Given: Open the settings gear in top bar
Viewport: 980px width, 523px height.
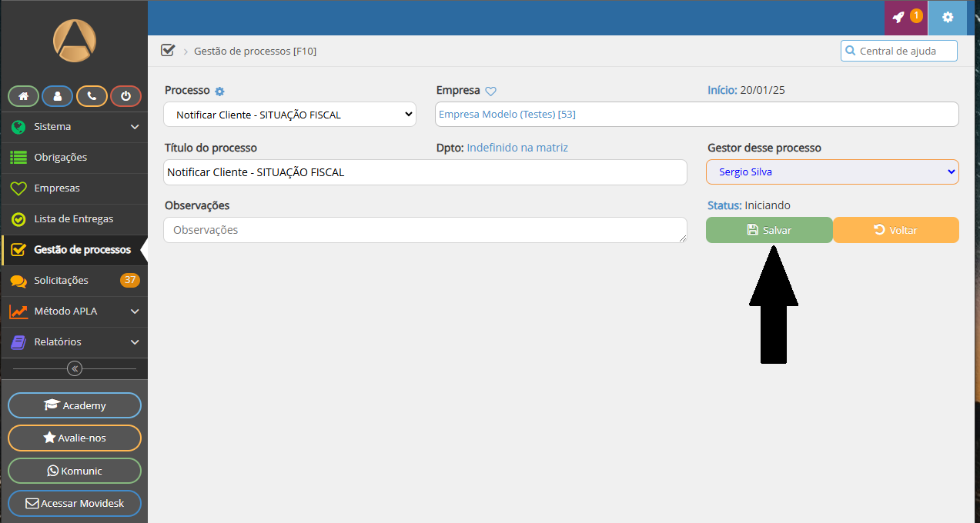Looking at the screenshot, I should 947,17.
